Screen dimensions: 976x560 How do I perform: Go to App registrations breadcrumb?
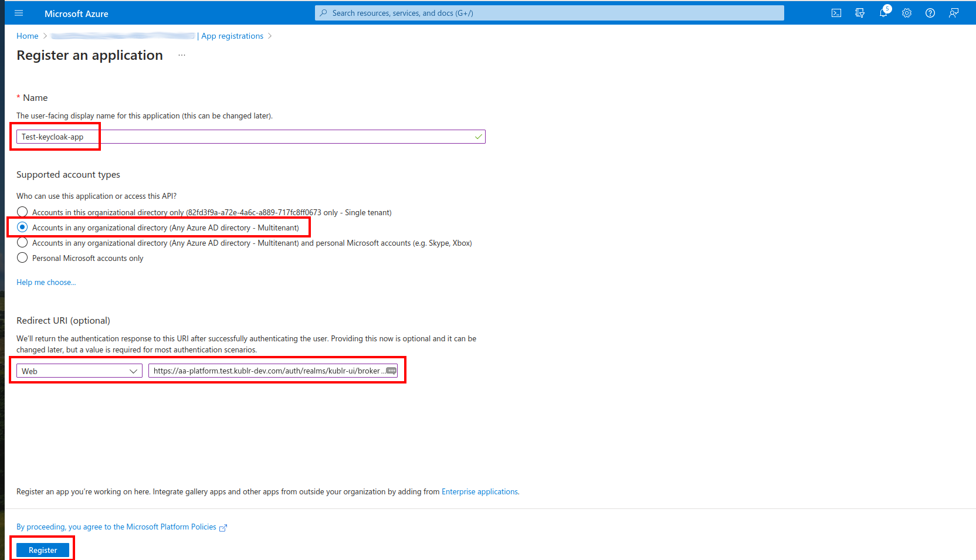[x=232, y=36]
